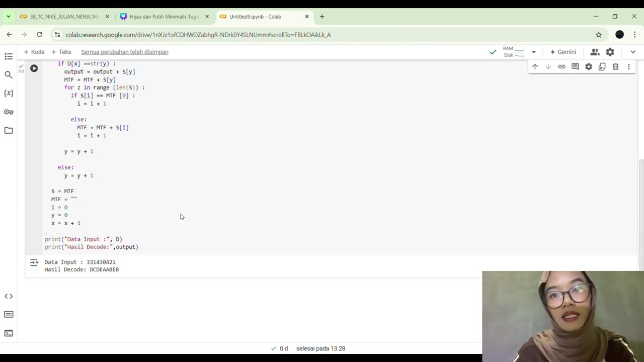644x362 pixels.
Task: Click 'for z in range (len(S))' line
Action: pos(104,87)
